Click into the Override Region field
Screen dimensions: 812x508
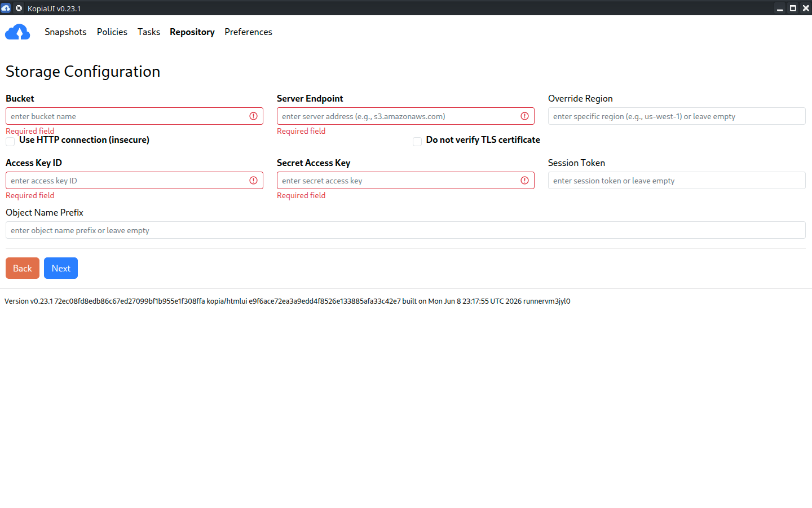click(677, 116)
